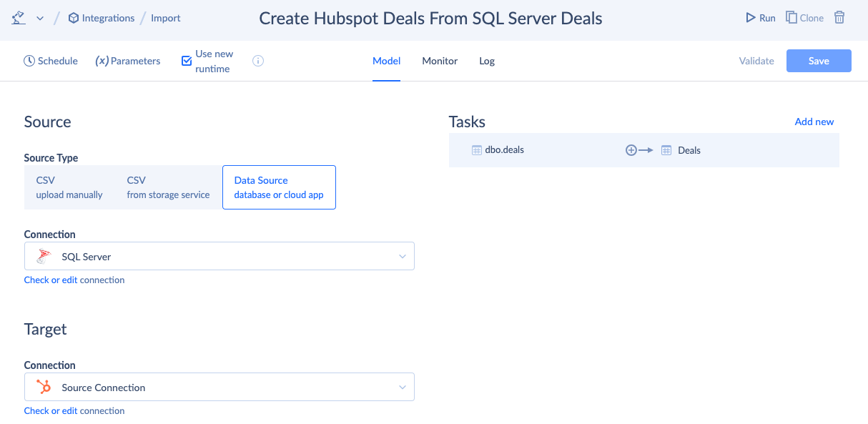Delete the package using the trash icon

coord(839,18)
